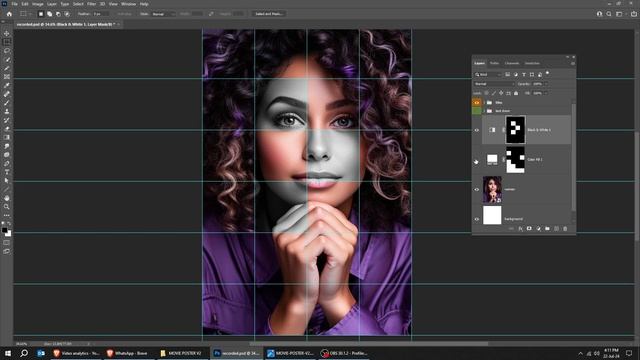The image size is (640, 360).
Task: Create new fill or adjustment layer
Action: (x=538, y=229)
